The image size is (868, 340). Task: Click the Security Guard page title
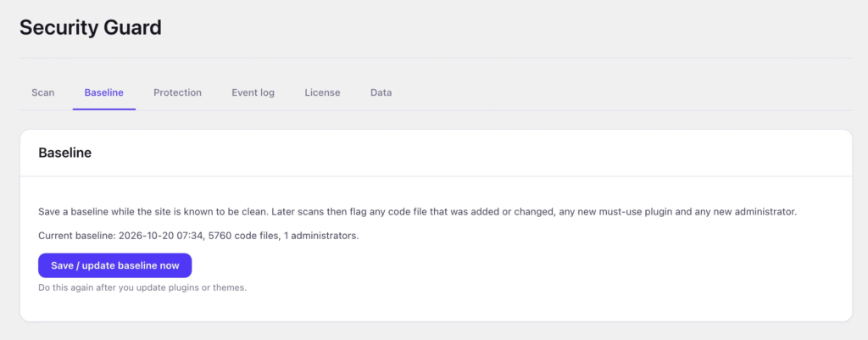tap(91, 27)
